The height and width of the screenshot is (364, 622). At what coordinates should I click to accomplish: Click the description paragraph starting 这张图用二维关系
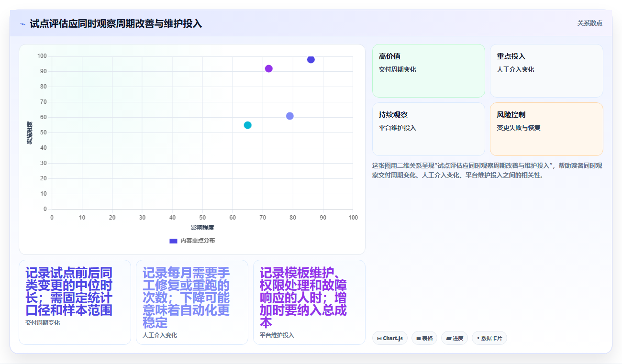coord(487,170)
